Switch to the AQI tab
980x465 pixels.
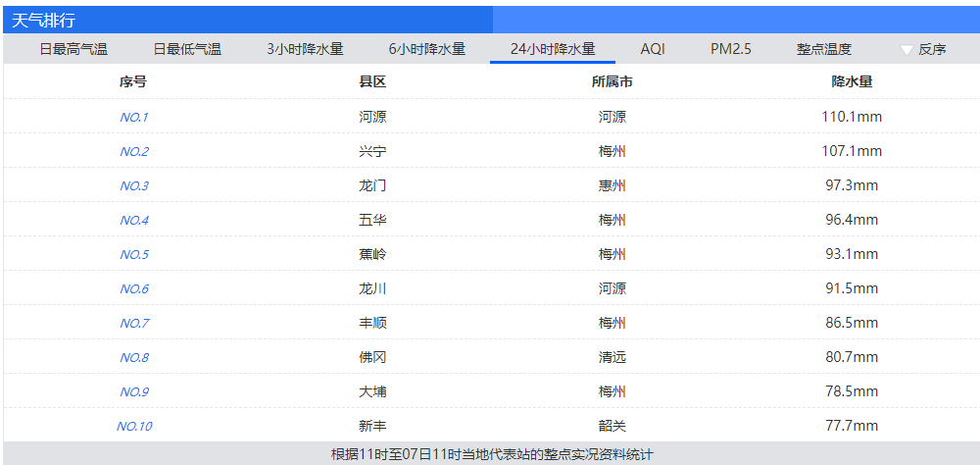(653, 49)
